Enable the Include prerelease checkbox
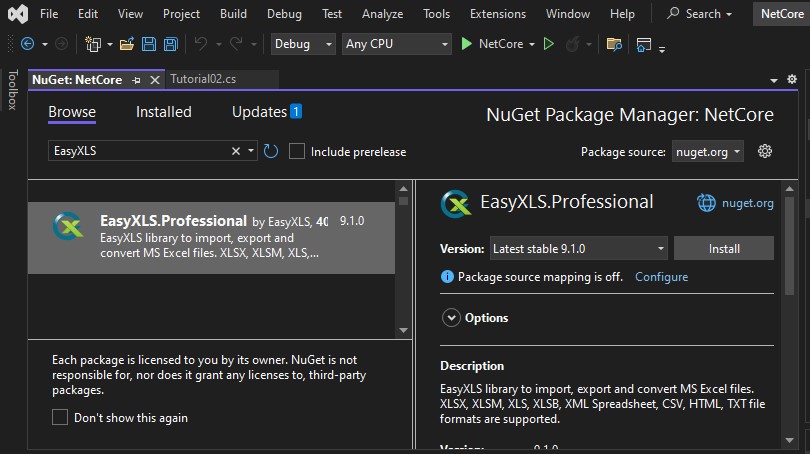Viewport: 810px width, 454px height. coord(297,151)
